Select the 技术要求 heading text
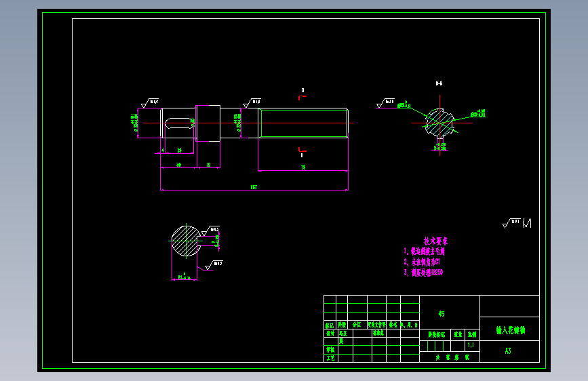This screenshot has height=381, width=588. coord(435,241)
